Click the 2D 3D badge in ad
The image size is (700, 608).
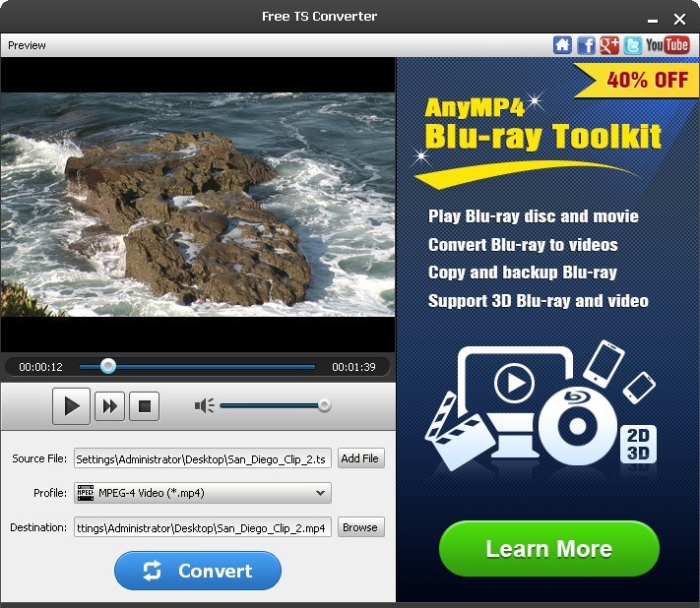coord(638,445)
